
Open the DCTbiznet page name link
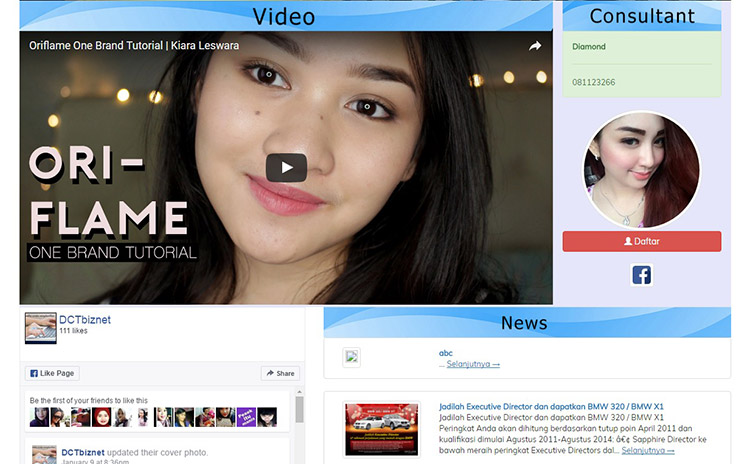point(85,319)
